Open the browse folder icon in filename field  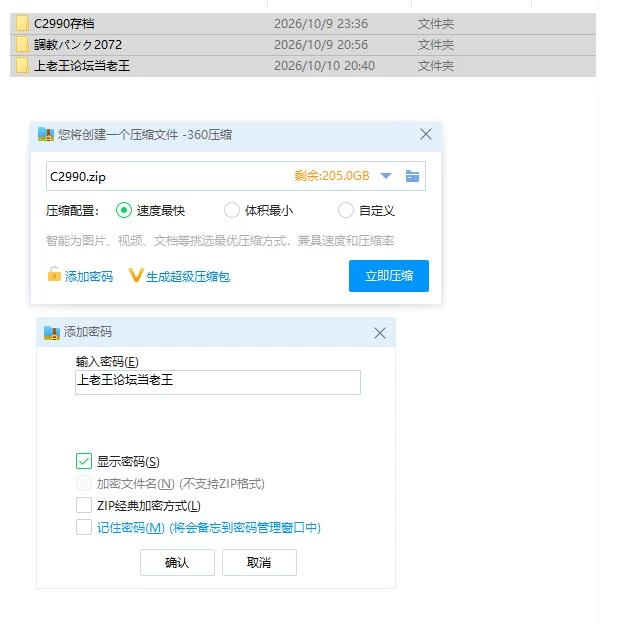(412, 176)
